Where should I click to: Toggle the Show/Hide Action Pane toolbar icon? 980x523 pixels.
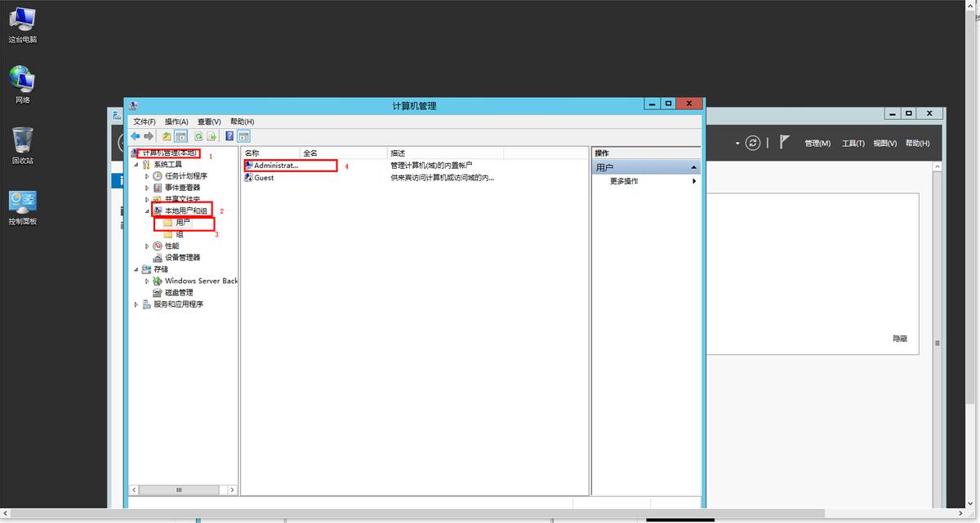tap(243, 136)
